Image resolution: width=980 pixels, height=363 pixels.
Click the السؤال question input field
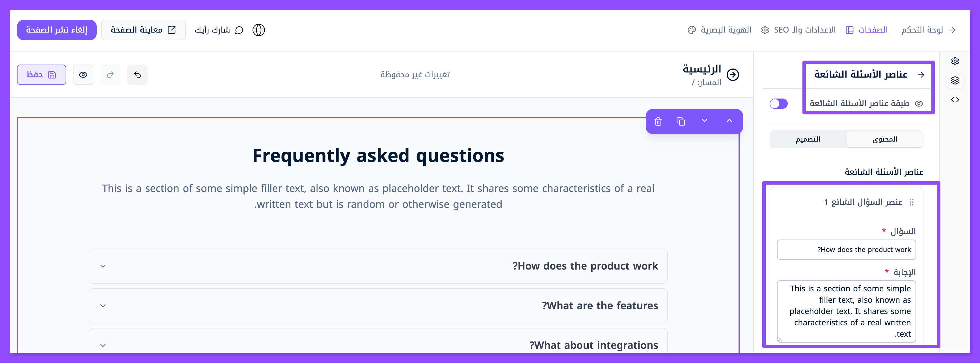point(846,250)
